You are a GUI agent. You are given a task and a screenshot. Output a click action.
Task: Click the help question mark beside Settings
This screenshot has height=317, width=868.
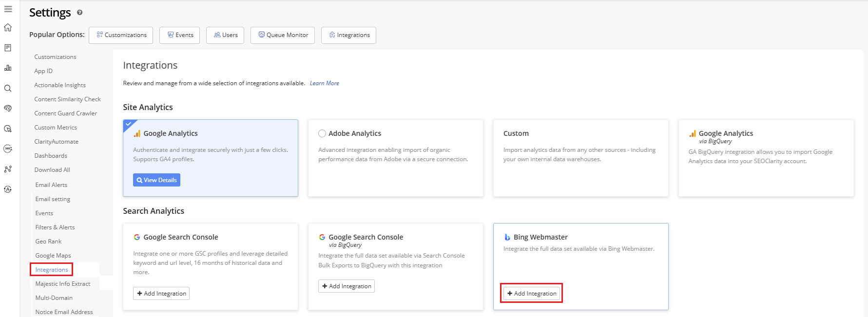80,13
